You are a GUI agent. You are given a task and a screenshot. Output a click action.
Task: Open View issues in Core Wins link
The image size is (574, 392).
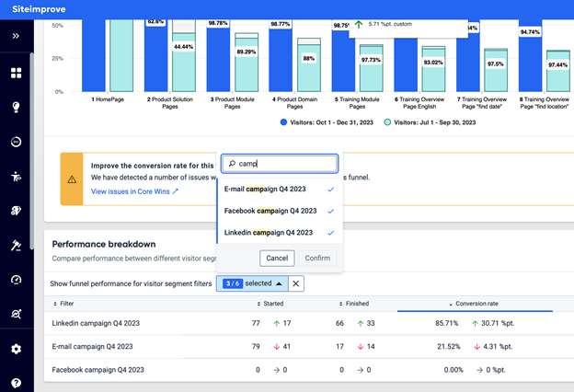coord(134,191)
